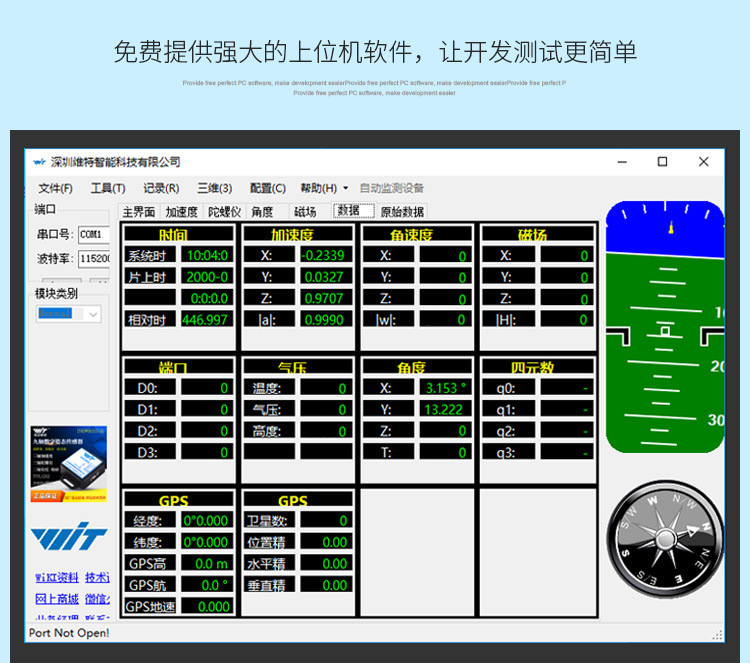Open the 记录(R) menu

161,188
